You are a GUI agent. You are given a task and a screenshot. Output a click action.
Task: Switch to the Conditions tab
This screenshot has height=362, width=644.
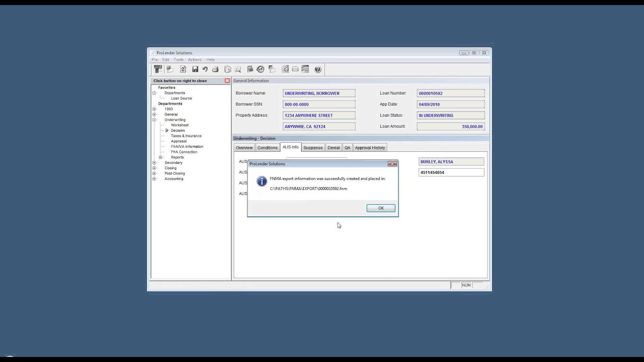[x=268, y=148]
